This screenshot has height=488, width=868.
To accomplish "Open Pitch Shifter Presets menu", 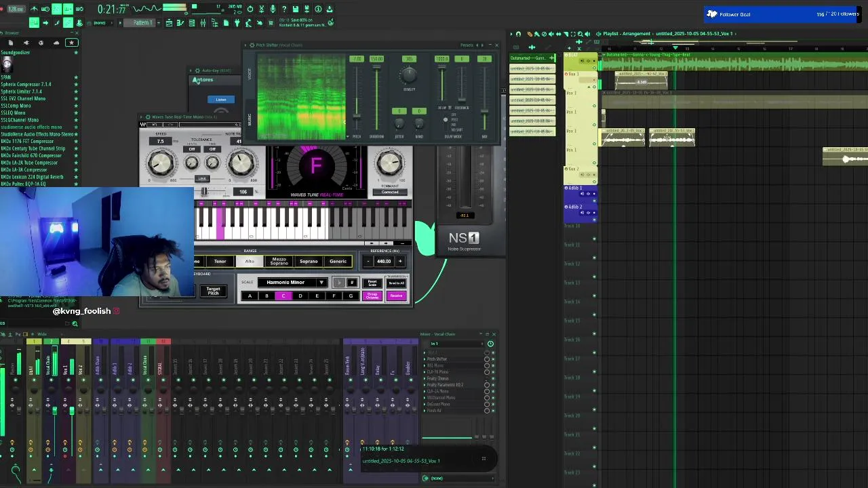I will 467,45.
